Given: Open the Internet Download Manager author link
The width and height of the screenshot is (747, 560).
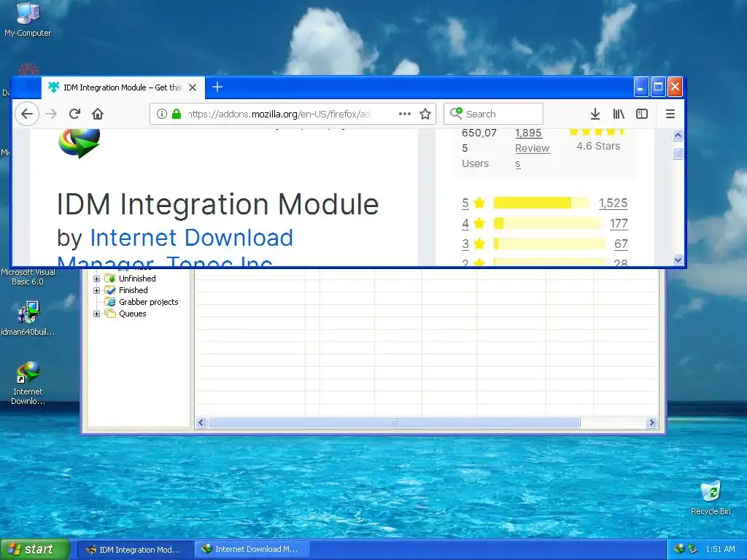Looking at the screenshot, I should (175, 250).
